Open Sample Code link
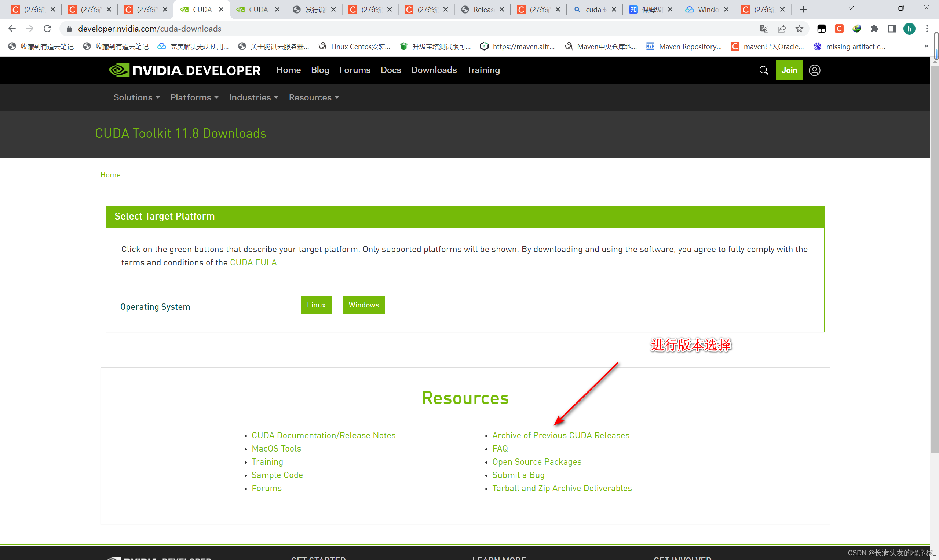The width and height of the screenshot is (939, 560). pyautogui.click(x=277, y=475)
